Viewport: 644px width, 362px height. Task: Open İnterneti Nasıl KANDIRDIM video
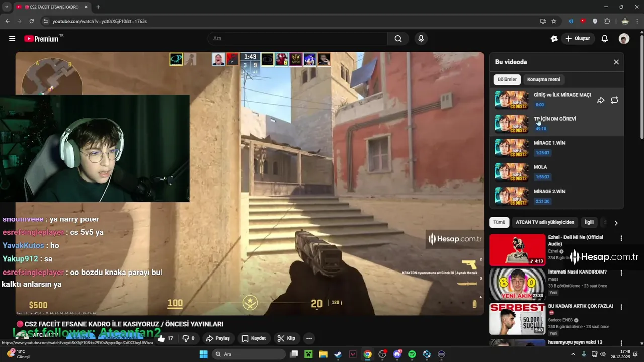(517, 284)
